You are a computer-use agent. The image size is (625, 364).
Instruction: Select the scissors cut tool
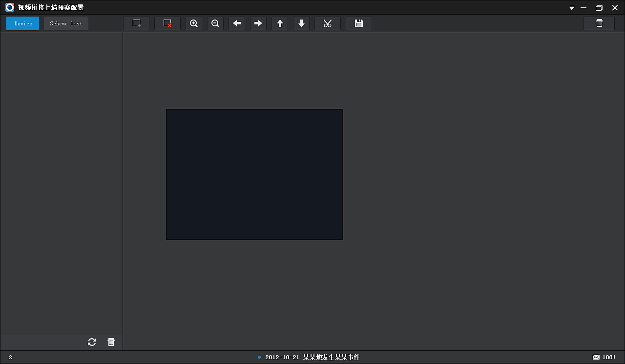(328, 23)
